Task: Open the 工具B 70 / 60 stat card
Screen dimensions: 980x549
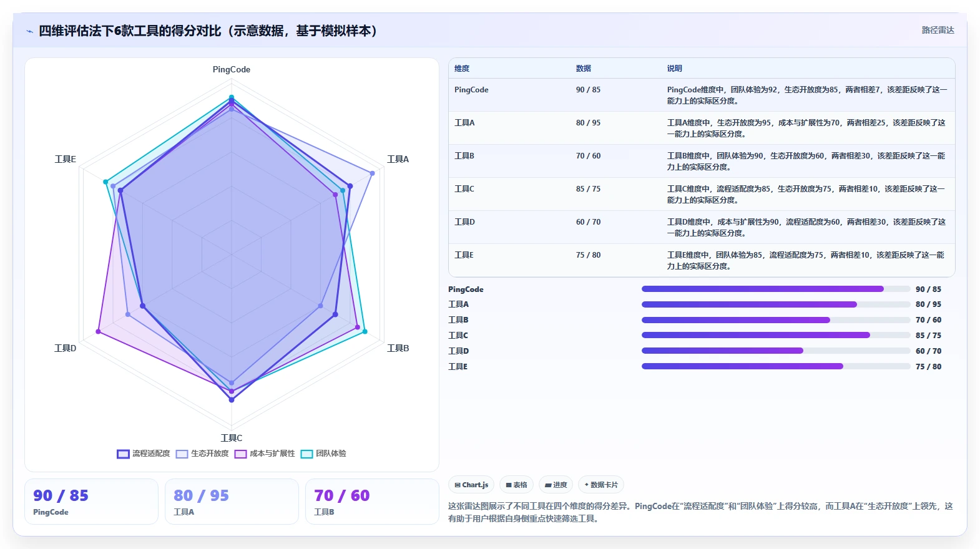Action: pyautogui.click(x=372, y=502)
